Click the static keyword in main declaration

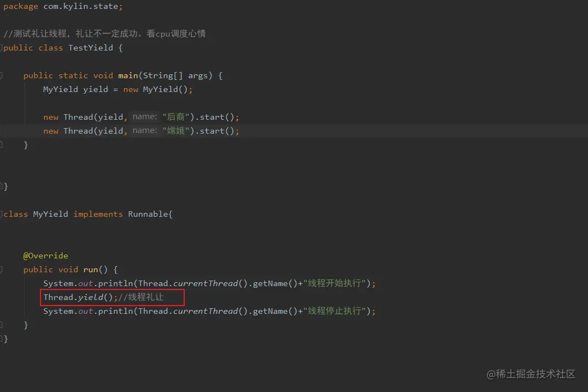[x=73, y=76]
